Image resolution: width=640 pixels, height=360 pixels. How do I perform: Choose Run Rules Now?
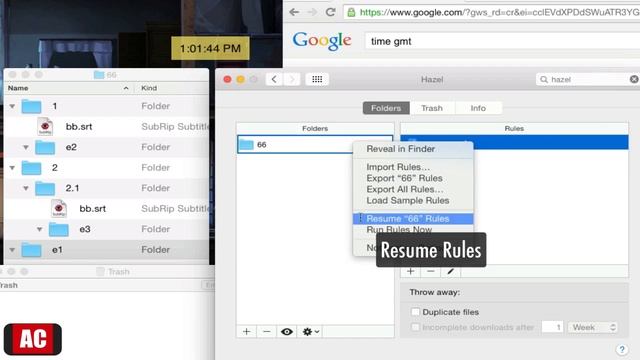click(399, 229)
